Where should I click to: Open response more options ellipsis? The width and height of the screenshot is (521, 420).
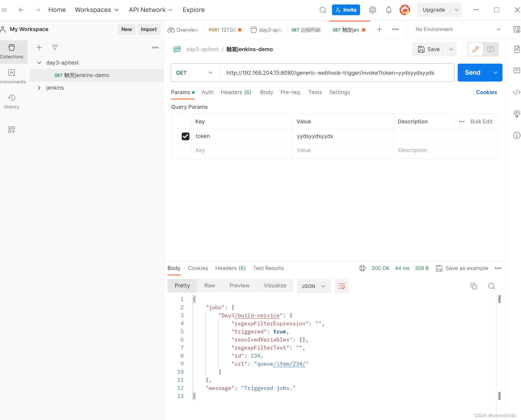point(498,268)
